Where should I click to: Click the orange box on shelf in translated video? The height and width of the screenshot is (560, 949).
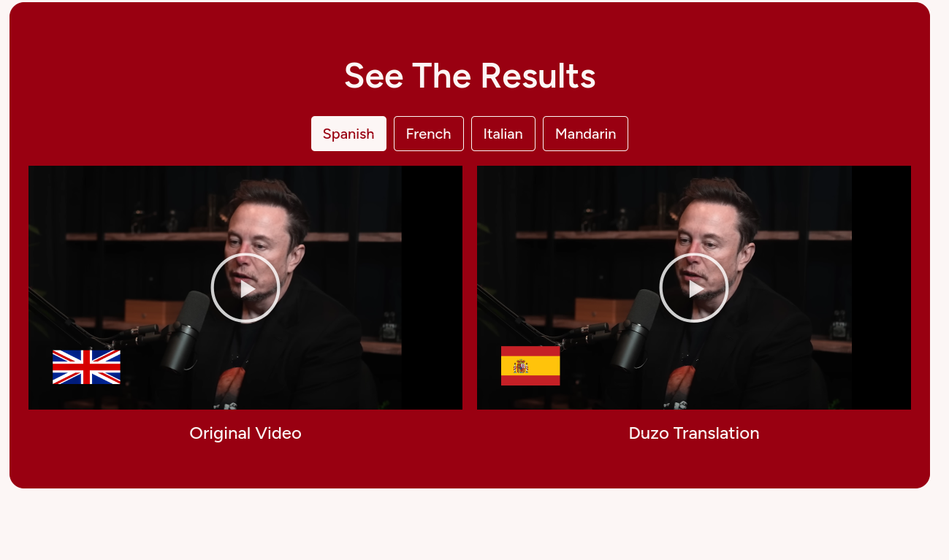603,313
